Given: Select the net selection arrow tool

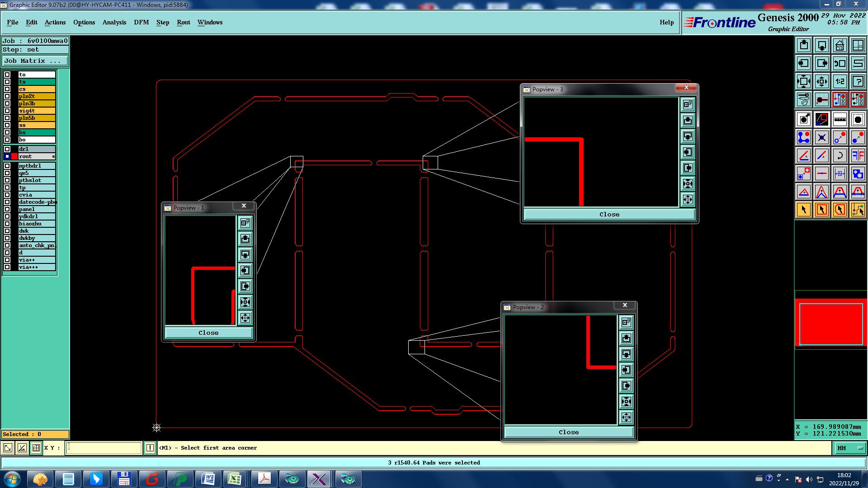Looking at the screenshot, I should pos(858,210).
